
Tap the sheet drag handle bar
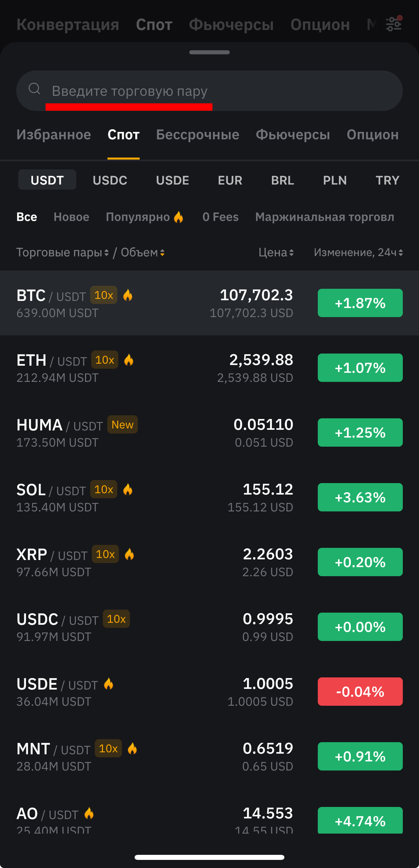click(209, 52)
